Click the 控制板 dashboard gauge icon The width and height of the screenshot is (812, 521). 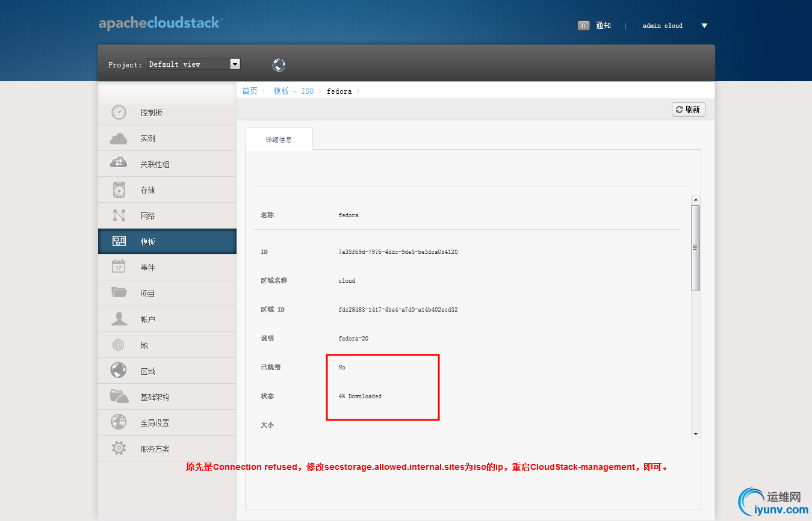pos(119,113)
